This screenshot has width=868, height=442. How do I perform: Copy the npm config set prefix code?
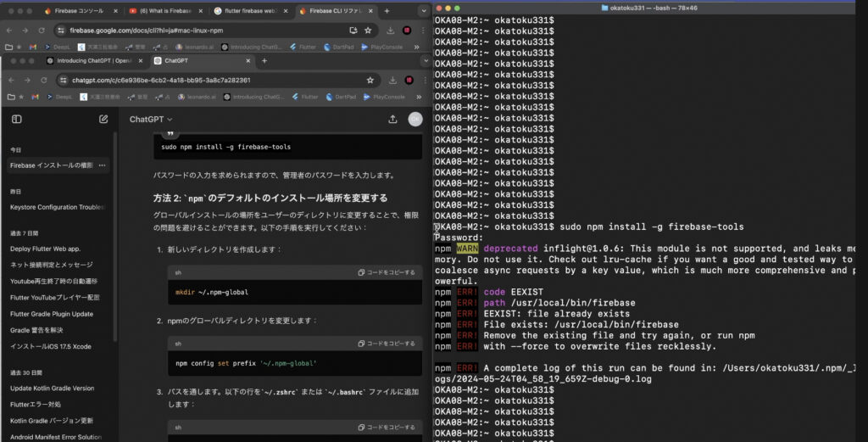(x=387, y=344)
